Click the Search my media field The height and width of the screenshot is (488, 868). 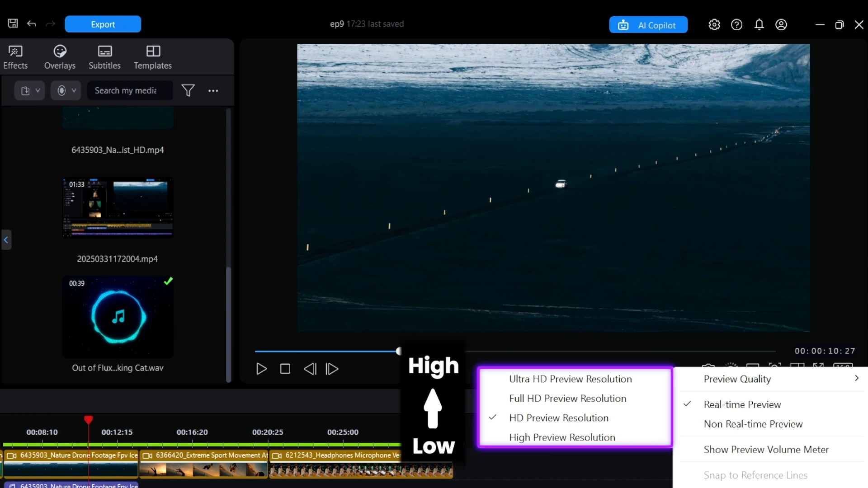tap(129, 90)
